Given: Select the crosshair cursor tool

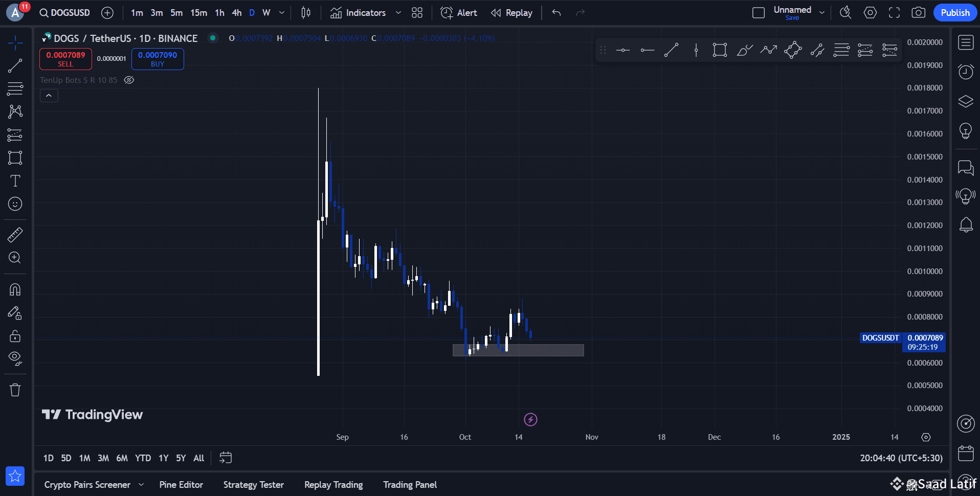Looking at the screenshot, I should click(x=15, y=43).
